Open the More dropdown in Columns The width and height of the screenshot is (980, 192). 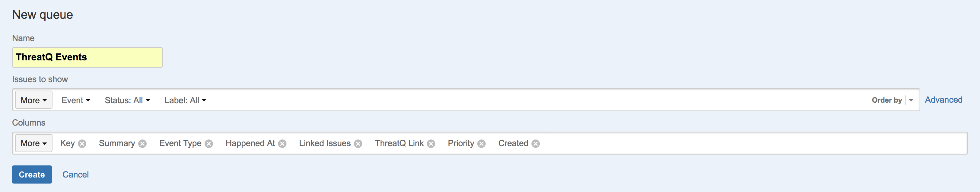coord(33,143)
